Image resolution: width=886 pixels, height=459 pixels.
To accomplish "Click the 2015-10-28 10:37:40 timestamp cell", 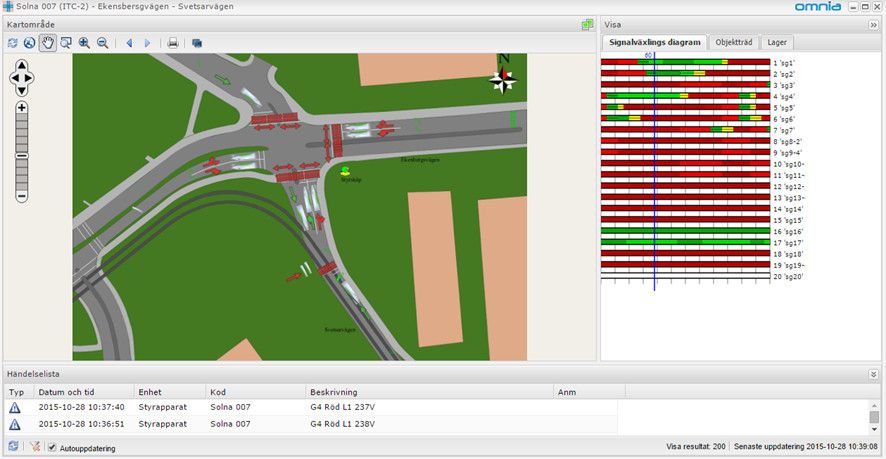I will coord(81,407).
